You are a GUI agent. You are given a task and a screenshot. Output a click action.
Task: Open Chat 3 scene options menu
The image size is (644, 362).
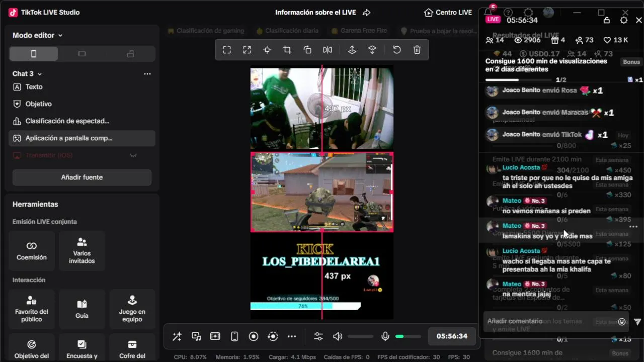pyautogui.click(x=147, y=73)
